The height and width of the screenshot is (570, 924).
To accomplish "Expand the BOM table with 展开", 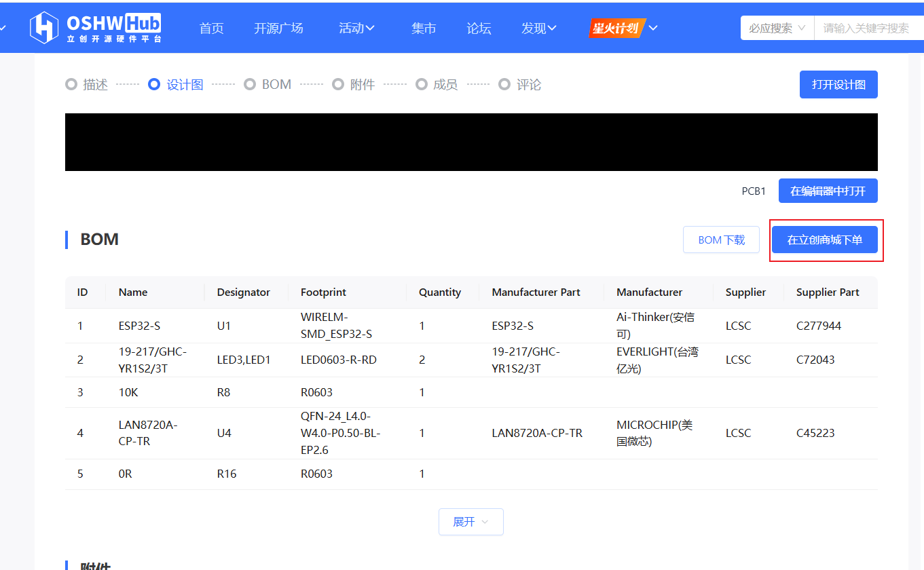I will [x=470, y=522].
